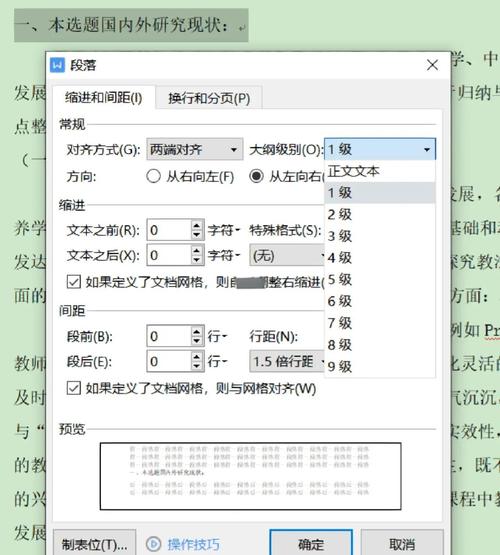
Task: Toggle the auto-adjust right indent checkbox
Action: click(x=74, y=282)
